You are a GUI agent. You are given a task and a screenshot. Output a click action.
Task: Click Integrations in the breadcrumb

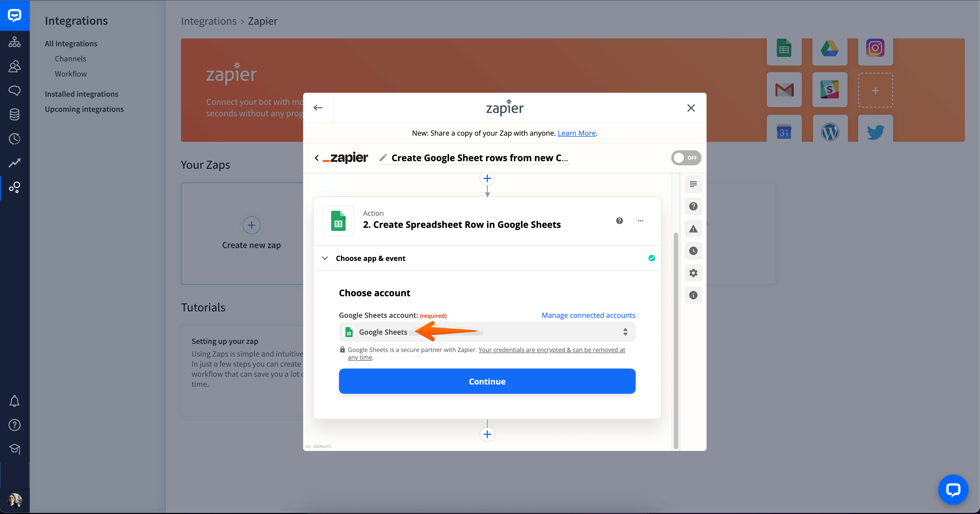(x=209, y=21)
